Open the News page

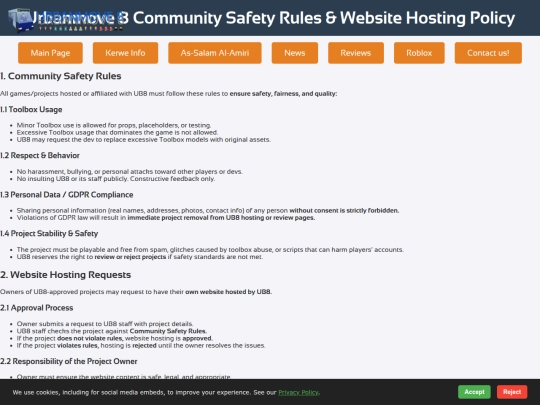pos(295,53)
